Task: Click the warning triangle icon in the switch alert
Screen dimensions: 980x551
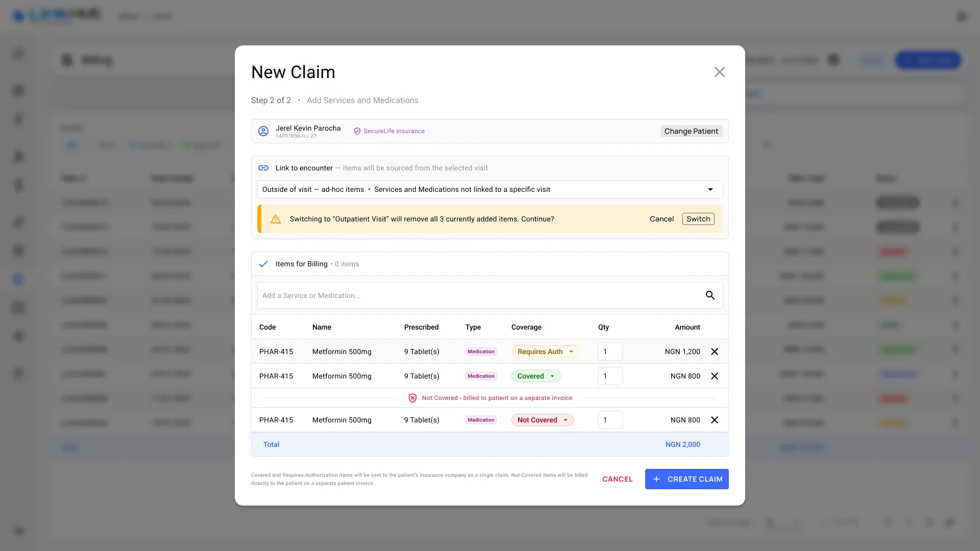Action: (x=276, y=219)
